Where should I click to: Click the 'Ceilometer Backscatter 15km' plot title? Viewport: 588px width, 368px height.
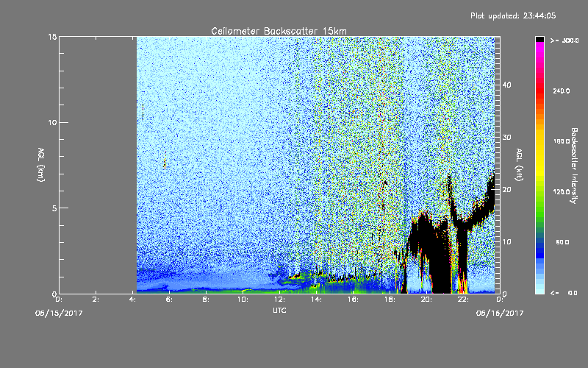[x=279, y=31]
